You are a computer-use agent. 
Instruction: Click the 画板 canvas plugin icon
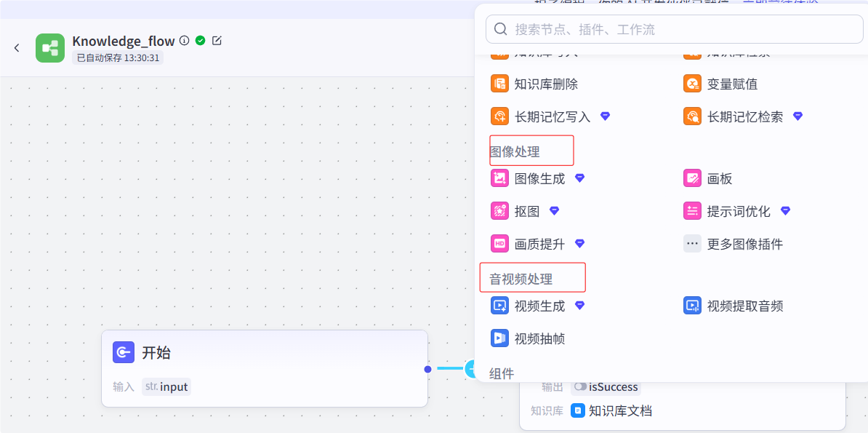692,178
